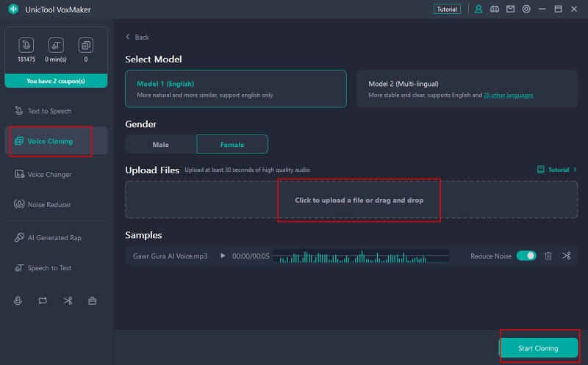Click the sample audio waveform progress bar
Screen dimensions: 588x365
pyautogui.click(x=360, y=256)
